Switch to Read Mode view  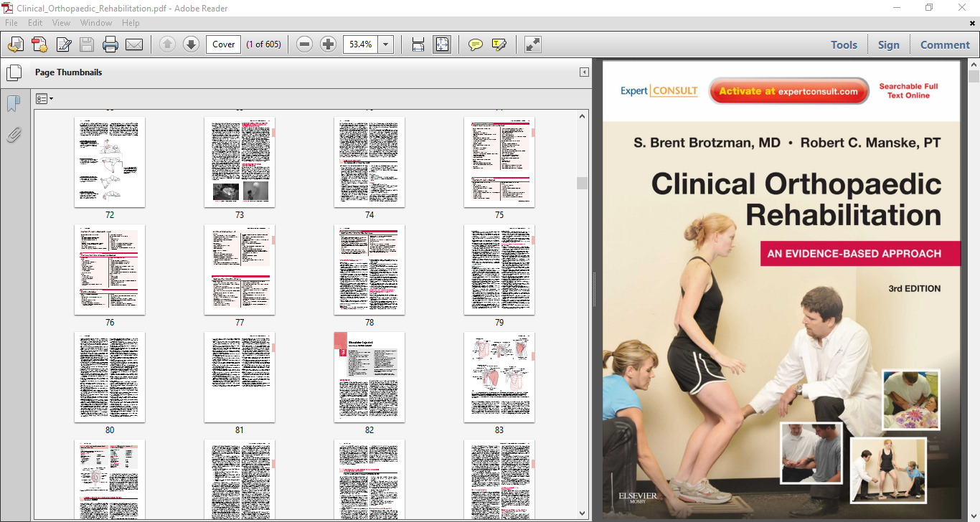click(x=532, y=44)
